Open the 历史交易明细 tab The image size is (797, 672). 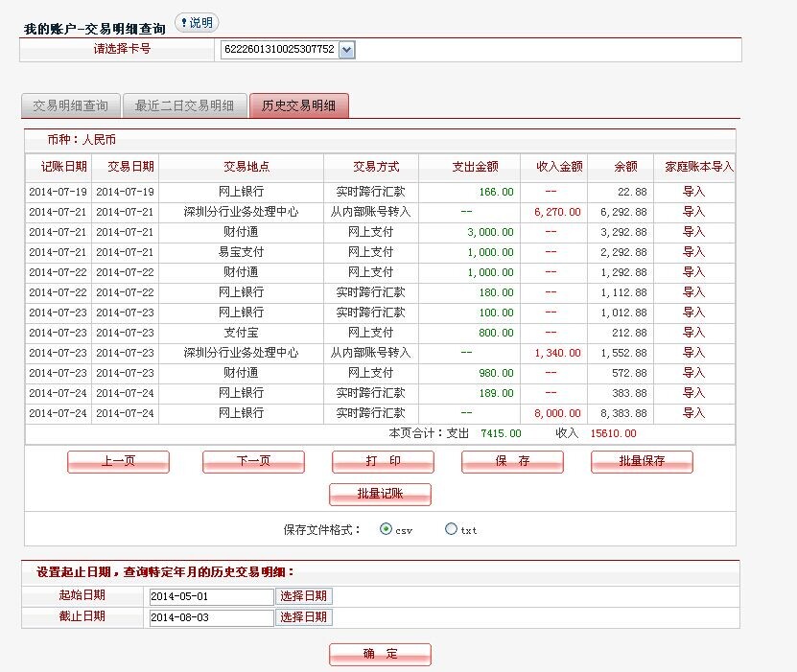tap(299, 105)
